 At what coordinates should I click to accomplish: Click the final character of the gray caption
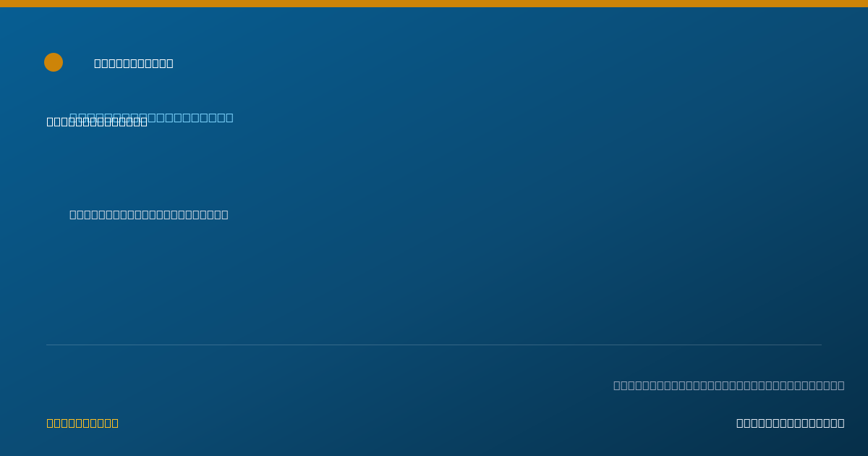coord(841,385)
